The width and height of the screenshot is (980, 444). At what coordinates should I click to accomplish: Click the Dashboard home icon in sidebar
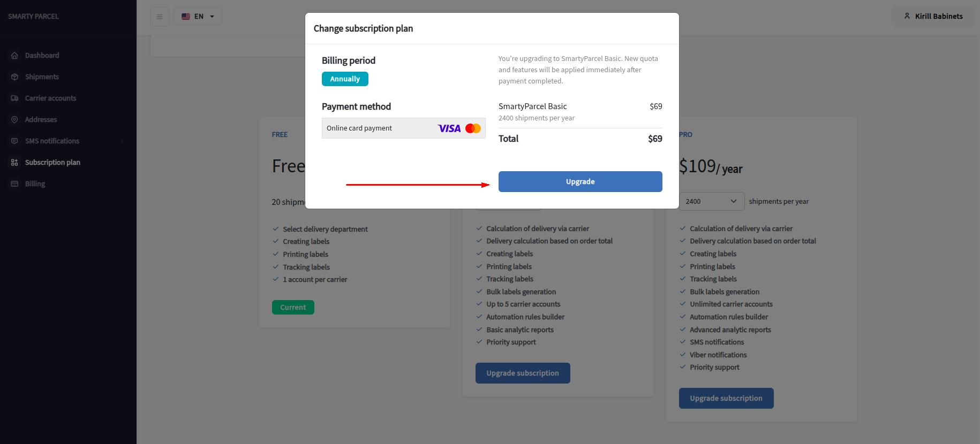[14, 56]
